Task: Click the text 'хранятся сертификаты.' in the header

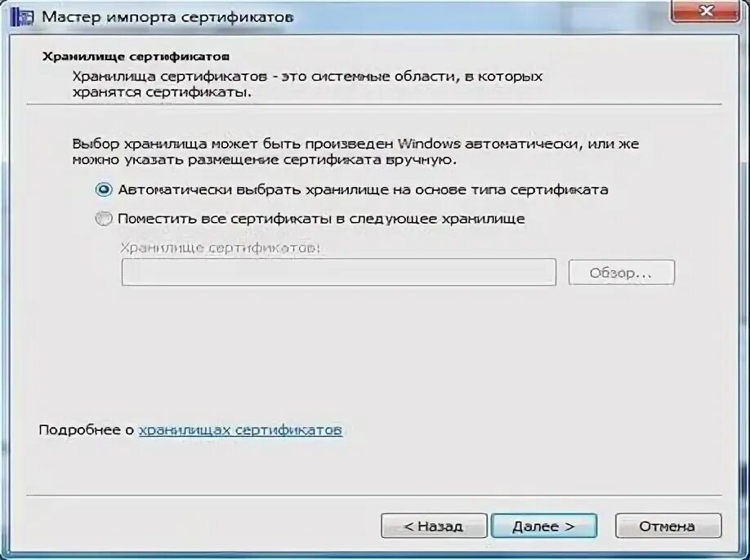Action: pos(162,92)
